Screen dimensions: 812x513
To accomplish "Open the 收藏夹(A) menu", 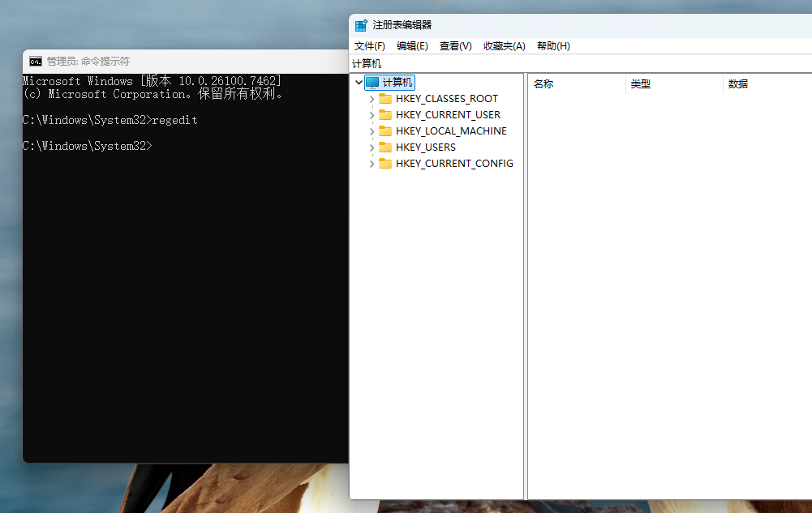I will click(505, 46).
